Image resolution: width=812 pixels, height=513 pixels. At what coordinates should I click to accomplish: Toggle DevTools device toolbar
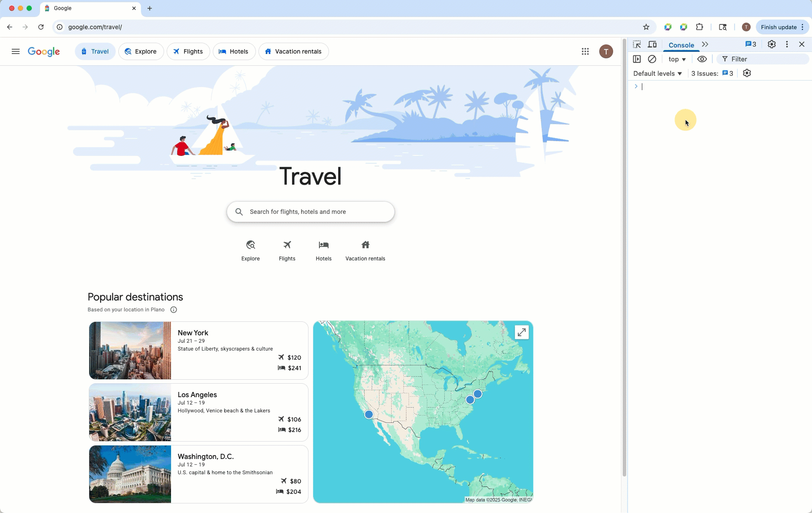(652, 44)
